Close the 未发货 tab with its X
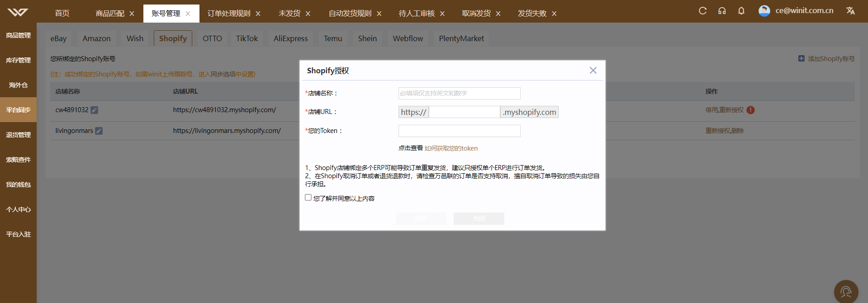 [308, 14]
